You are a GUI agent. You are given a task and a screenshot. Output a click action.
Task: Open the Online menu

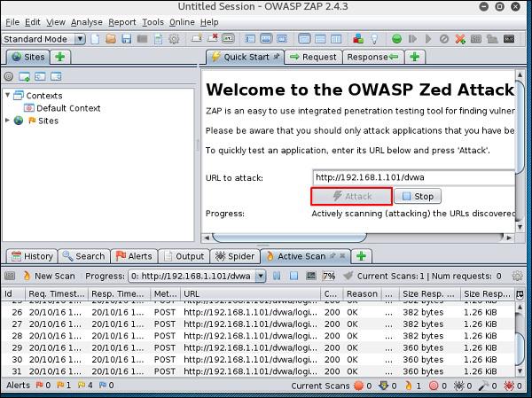182,22
